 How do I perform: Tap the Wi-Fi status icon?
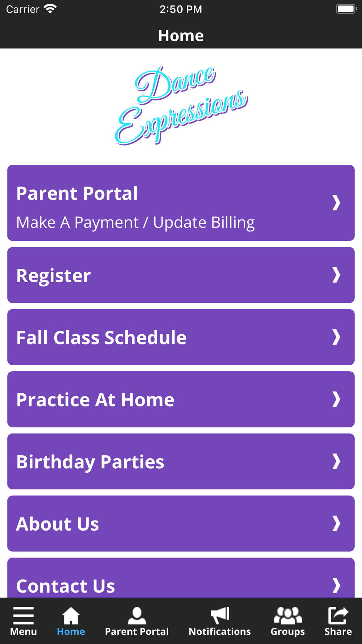tap(50, 9)
